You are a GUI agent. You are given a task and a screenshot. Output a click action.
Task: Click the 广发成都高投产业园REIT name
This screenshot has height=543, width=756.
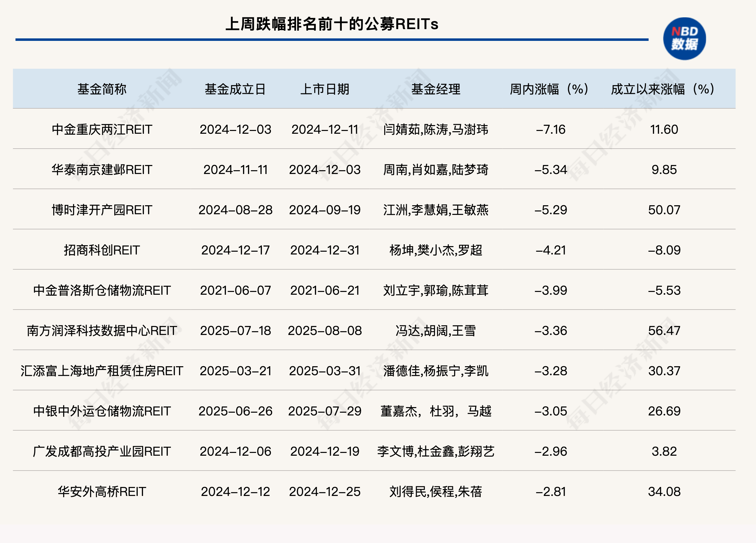point(101,451)
